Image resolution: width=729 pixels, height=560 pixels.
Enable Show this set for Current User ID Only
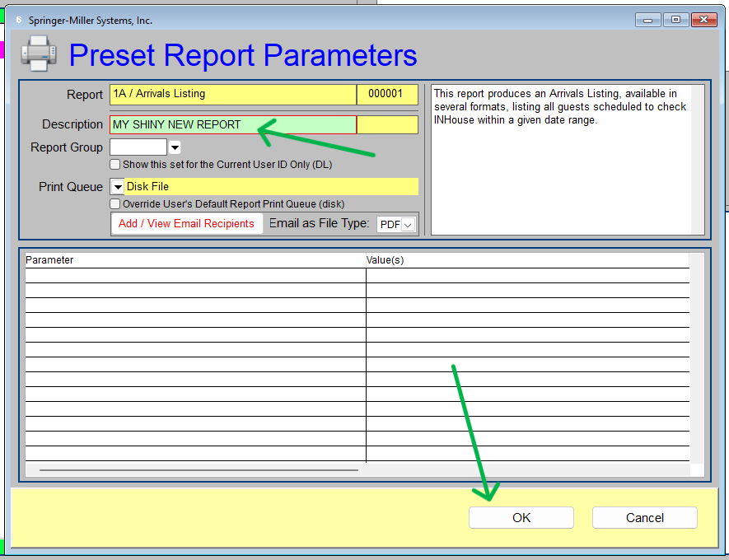coord(115,165)
